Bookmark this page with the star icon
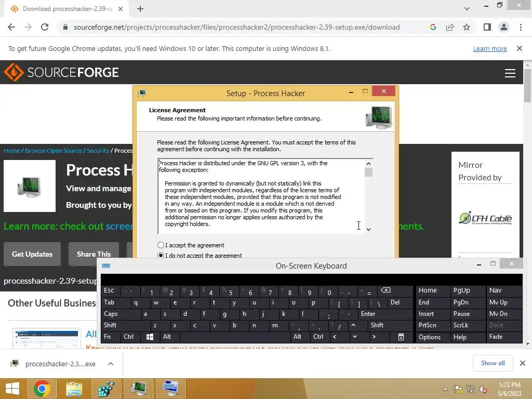 (x=467, y=27)
